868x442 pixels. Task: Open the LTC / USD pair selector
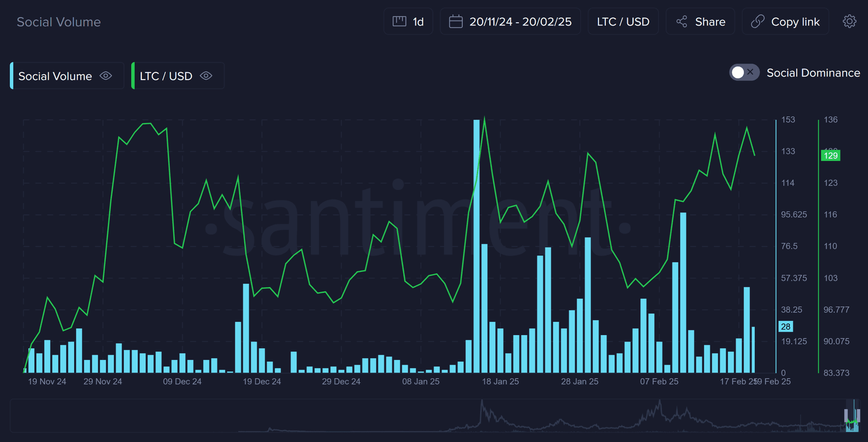pyautogui.click(x=623, y=21)
